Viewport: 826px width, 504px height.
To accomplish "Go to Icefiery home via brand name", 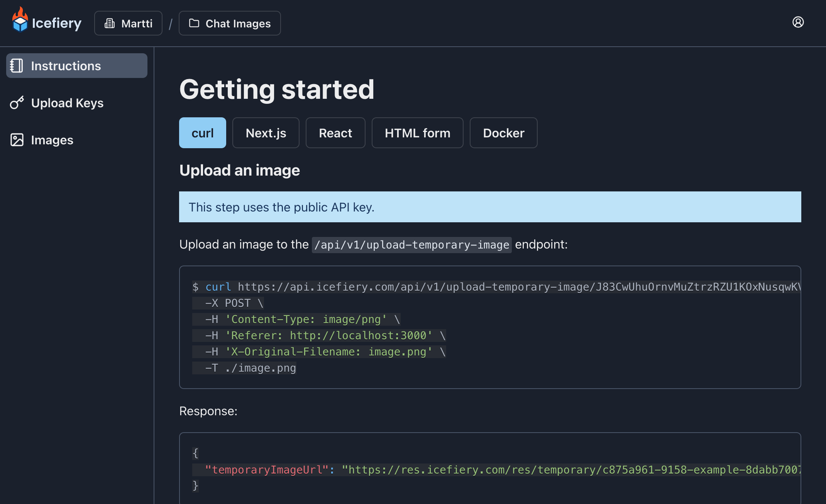I will coord(57,23).
